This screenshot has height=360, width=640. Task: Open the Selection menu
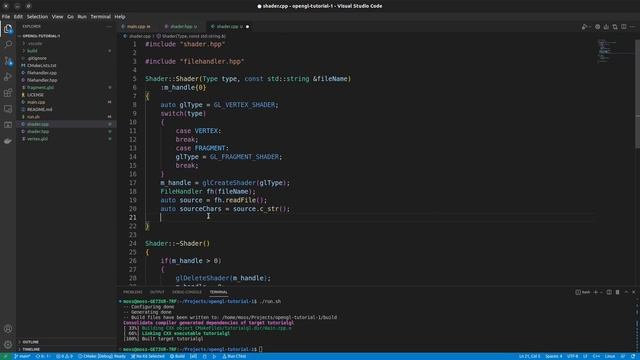37,17
